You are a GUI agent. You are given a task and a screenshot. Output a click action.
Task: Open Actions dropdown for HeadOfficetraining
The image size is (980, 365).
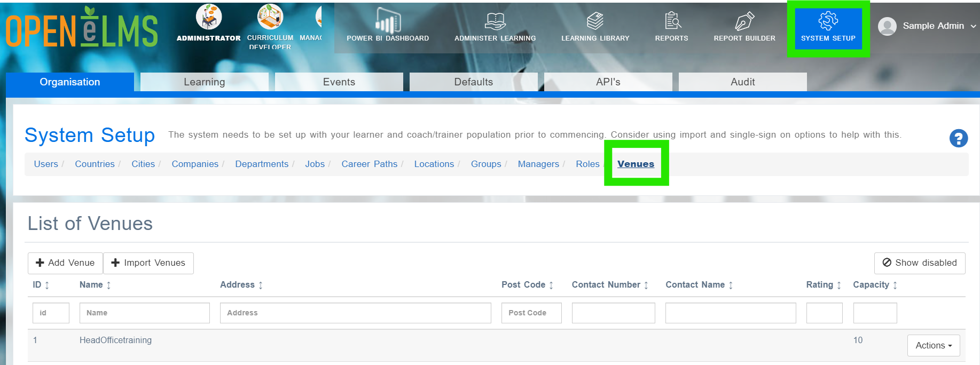coord(934,345)
